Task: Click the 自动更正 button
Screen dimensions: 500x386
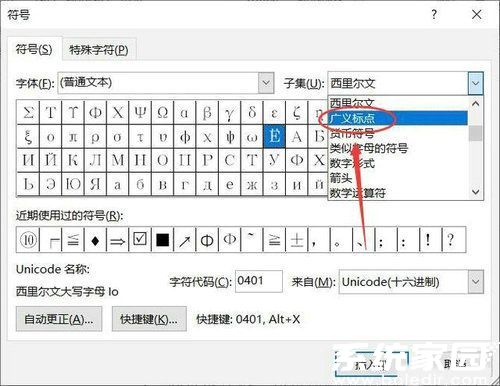Action: pyautogui.click(x=59, y=319)
